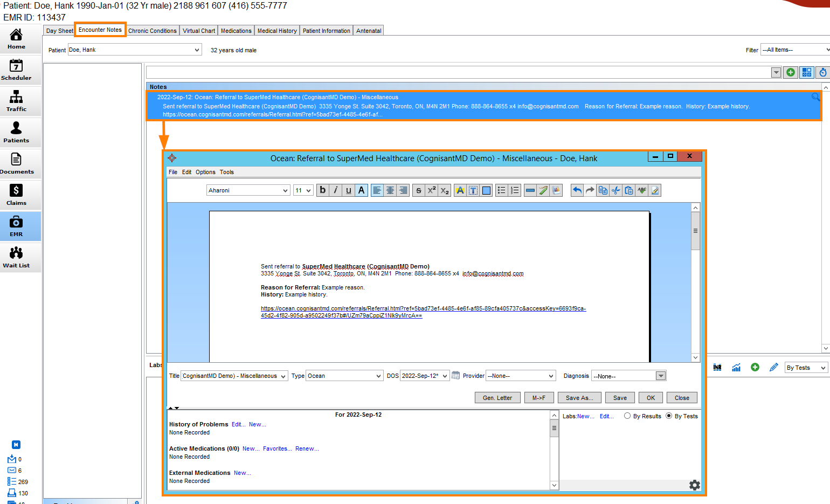Click the font color A button
Screen dimensions: 830x504
[362, 190]
